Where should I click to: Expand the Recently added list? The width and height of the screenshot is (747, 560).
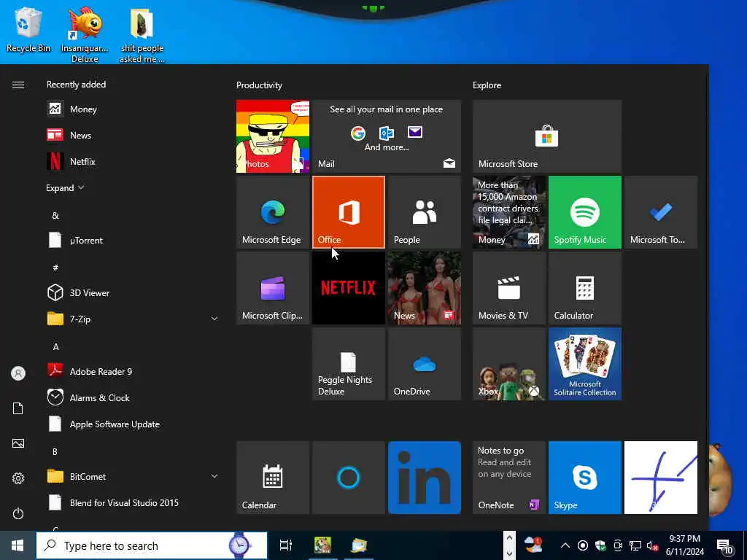point(65,188)
